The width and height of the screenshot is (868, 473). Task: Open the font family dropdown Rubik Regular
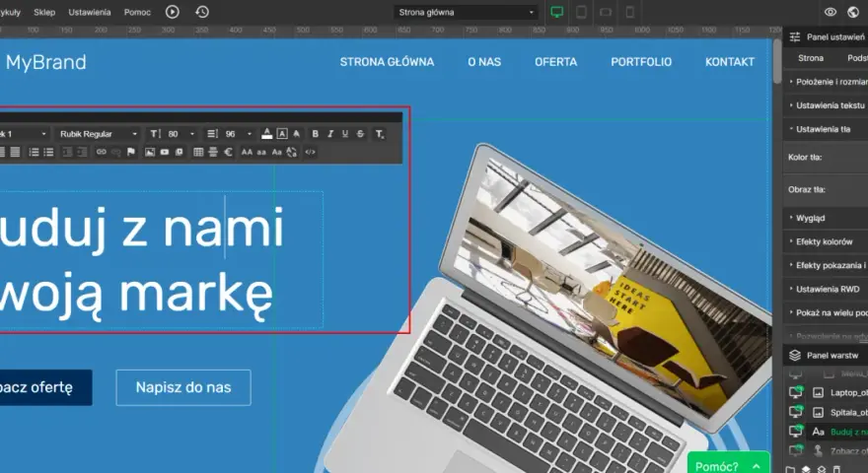coord(99,134)
